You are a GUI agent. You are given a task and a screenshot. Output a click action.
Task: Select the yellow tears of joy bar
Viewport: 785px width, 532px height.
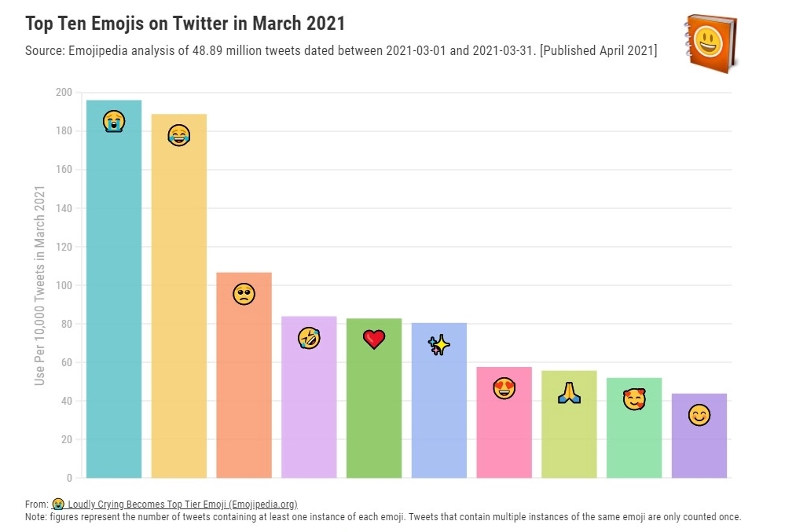pyautogui.click(x=179, y=314)
